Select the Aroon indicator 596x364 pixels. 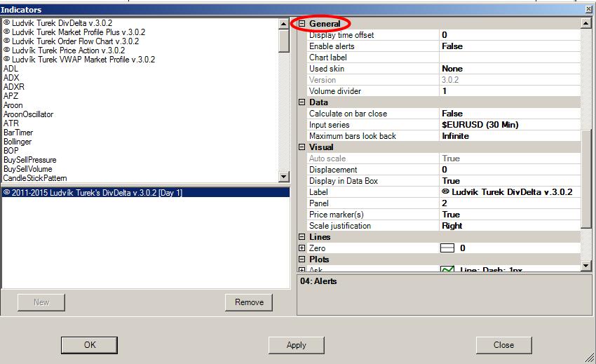(x=13, y=105)
